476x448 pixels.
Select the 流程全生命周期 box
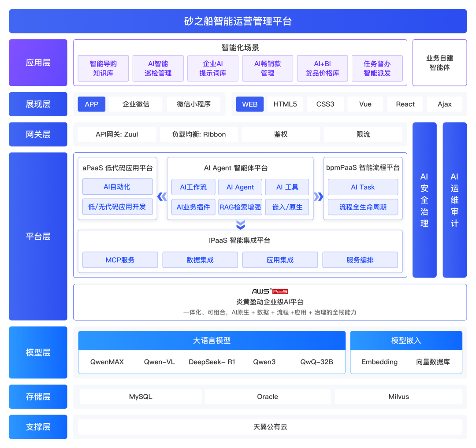363,207
